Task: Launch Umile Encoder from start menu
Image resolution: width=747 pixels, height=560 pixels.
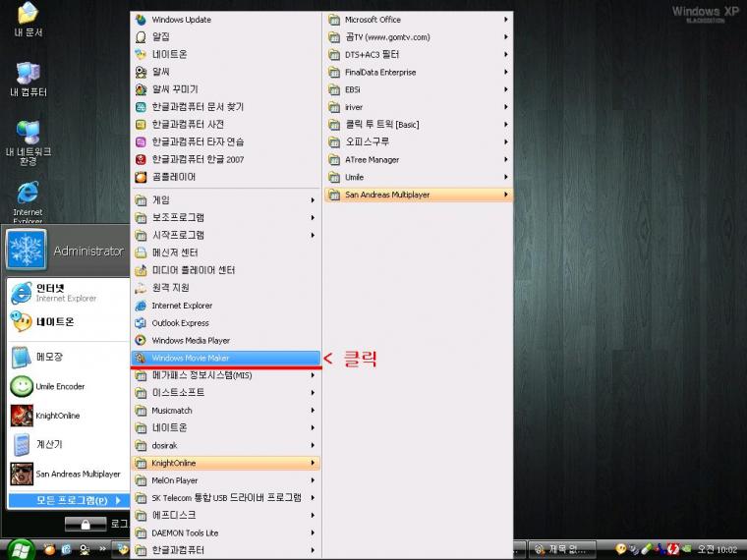Action: tap(69, 386)
